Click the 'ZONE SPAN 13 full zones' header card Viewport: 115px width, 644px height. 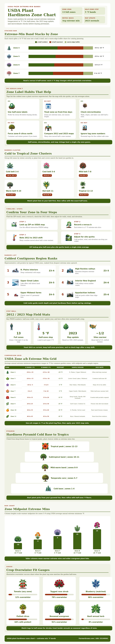coord(71,11)
